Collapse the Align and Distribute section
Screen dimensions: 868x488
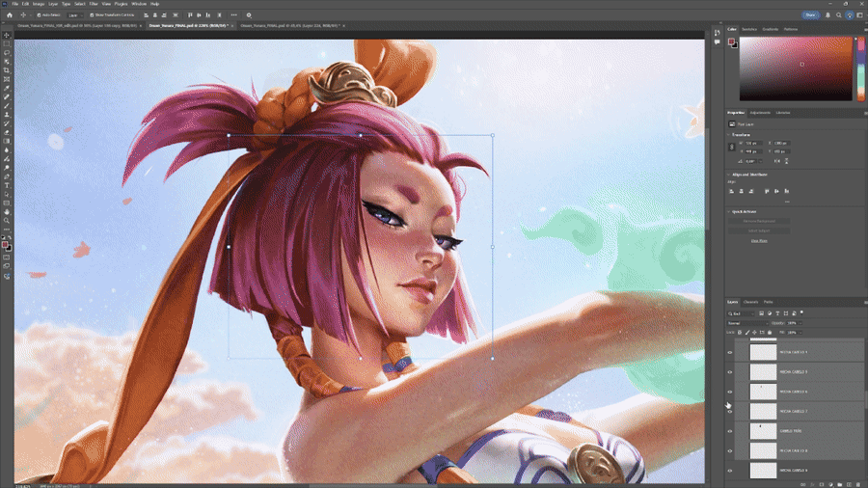tap(728, 175)
